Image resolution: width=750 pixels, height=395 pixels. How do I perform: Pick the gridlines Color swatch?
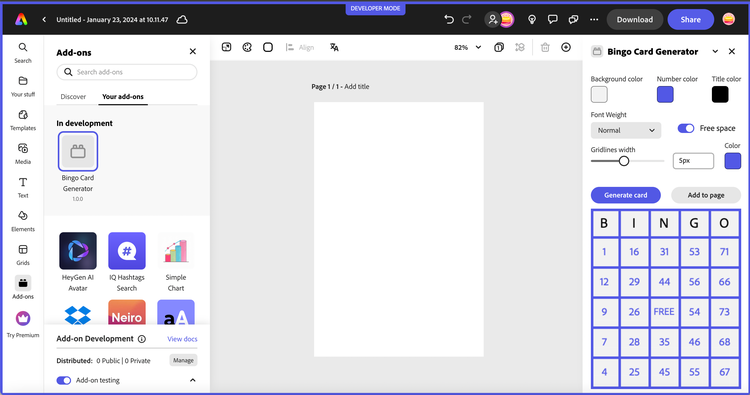(733, 161)
